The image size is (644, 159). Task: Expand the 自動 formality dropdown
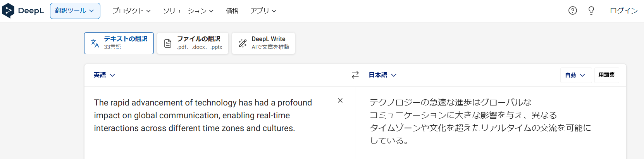575,75
